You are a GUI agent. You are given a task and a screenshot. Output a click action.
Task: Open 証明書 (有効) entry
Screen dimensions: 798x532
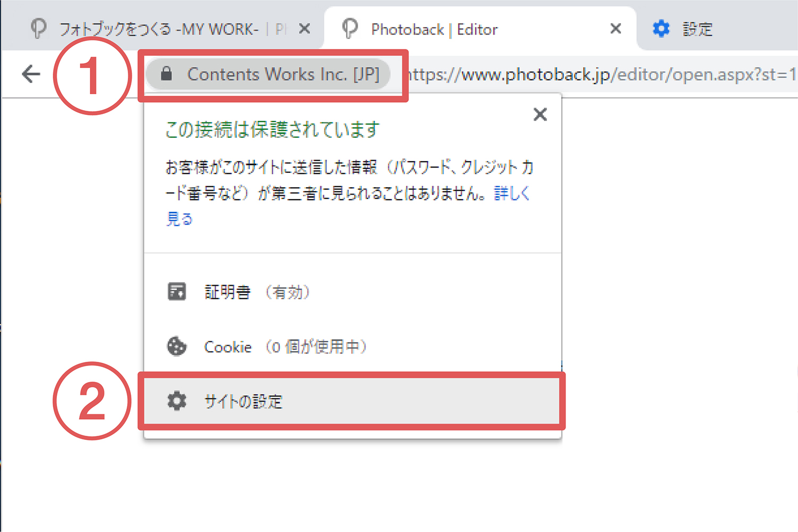tap(353, 292)
